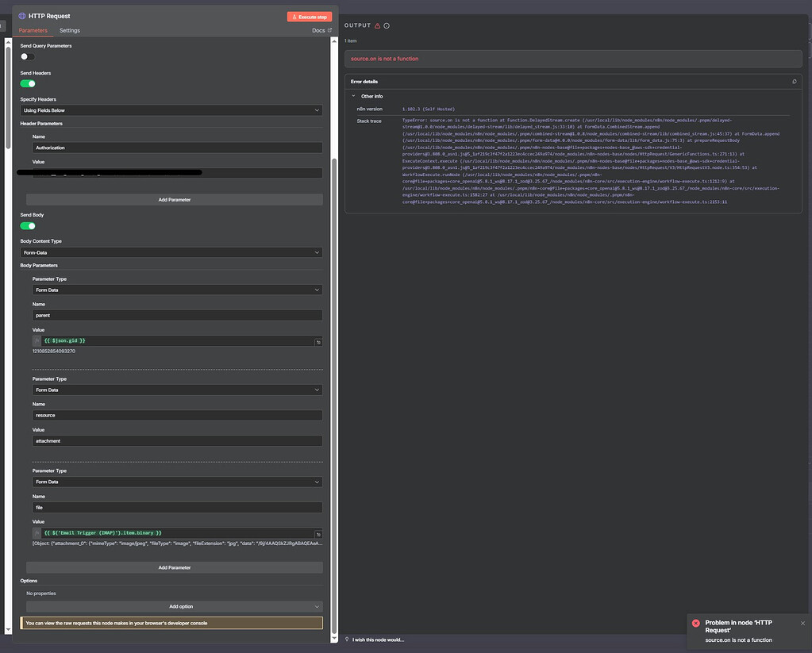Collapse the Other info section
The height and width of the screenshot is (653, 812).
[354, 95]
